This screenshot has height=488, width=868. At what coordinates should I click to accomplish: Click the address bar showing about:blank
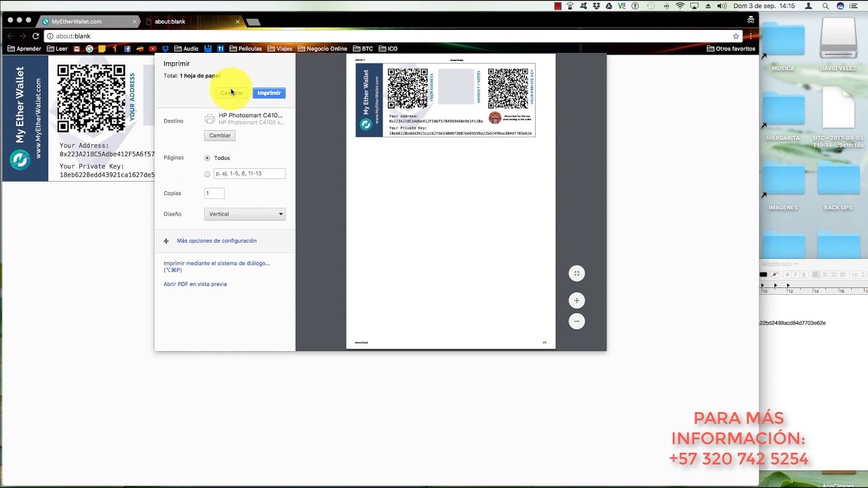(393, 36)
